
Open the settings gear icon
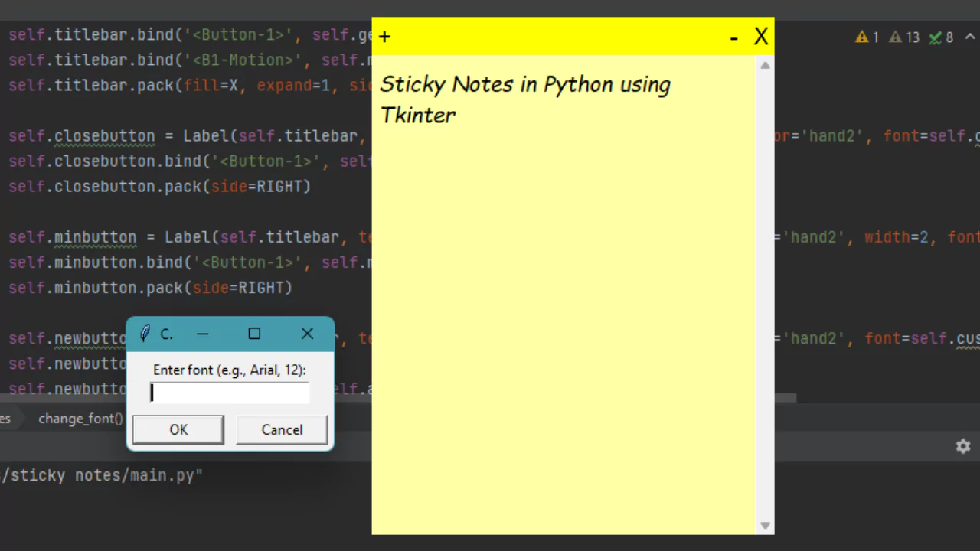(x=962, y=445)
